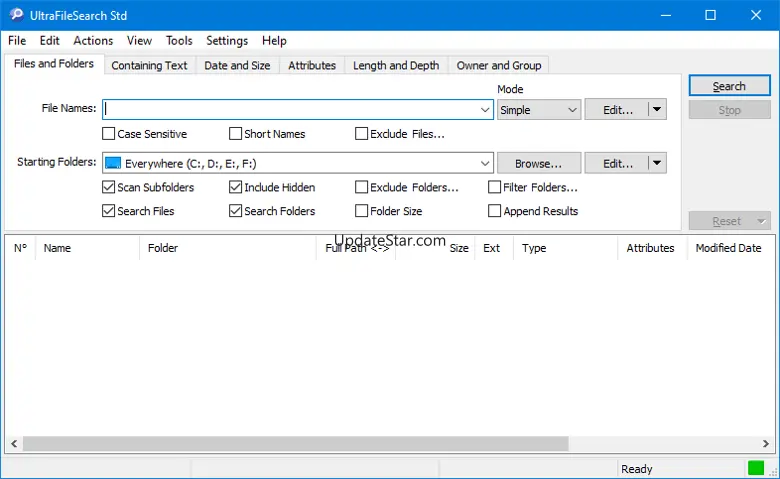This screenshot has height=479, width=780.
Task: Open the Attributes tab
Action: 312,66
